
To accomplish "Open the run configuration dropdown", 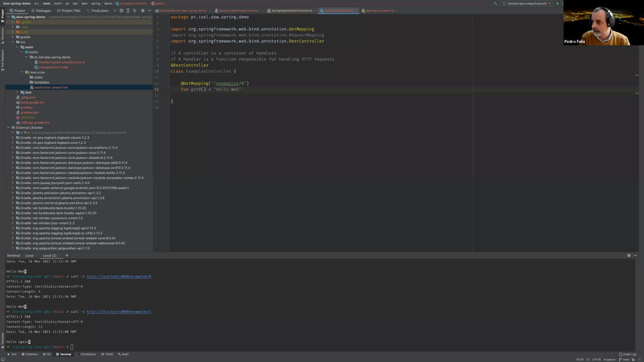I will (526, 4).
